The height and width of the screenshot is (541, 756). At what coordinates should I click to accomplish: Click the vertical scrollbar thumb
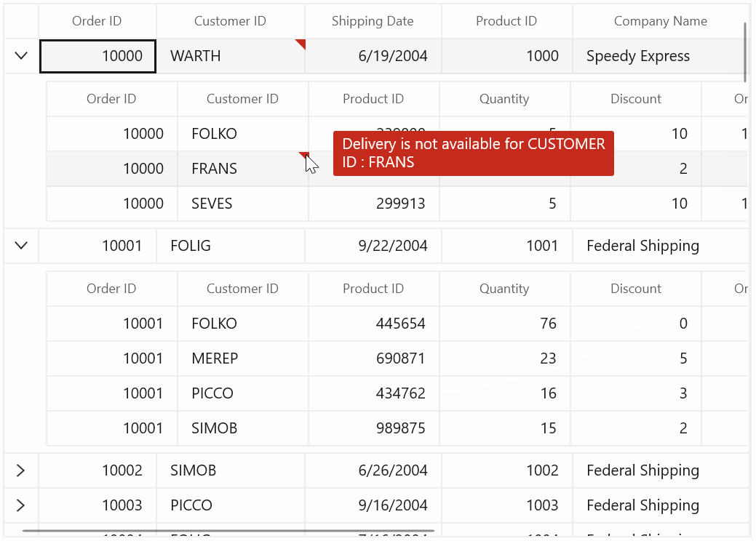tap(745, 52)
